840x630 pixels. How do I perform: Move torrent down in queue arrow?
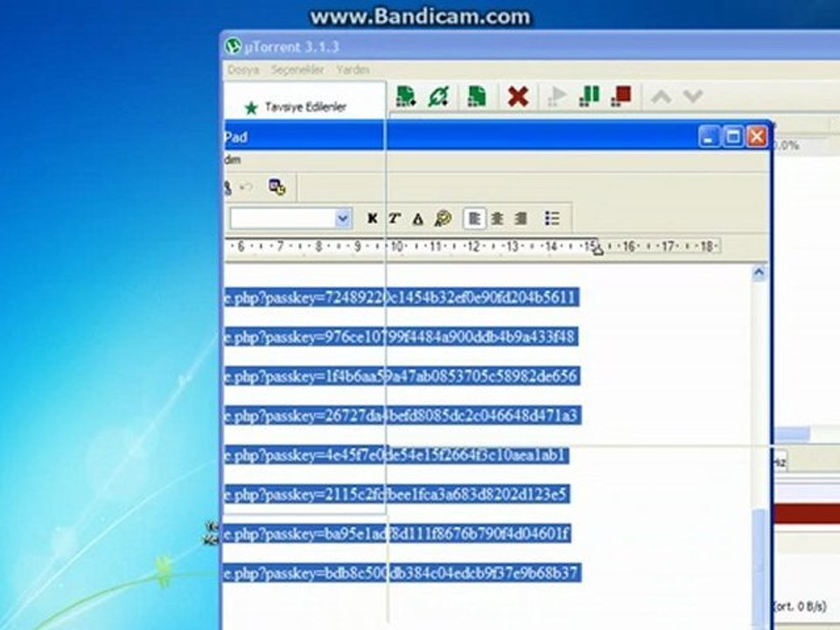pyautogui.click(x=693, y=96)
